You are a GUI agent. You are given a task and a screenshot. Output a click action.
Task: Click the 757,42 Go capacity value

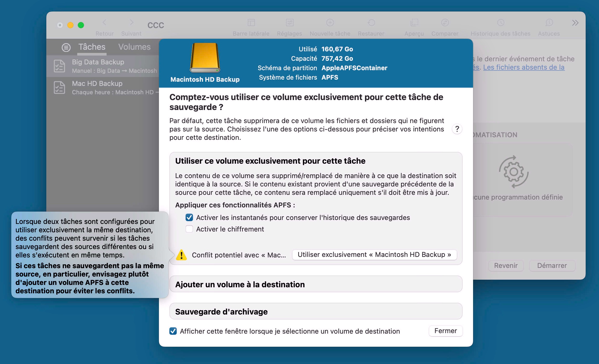pyautogui.click(x=337, y=58)
